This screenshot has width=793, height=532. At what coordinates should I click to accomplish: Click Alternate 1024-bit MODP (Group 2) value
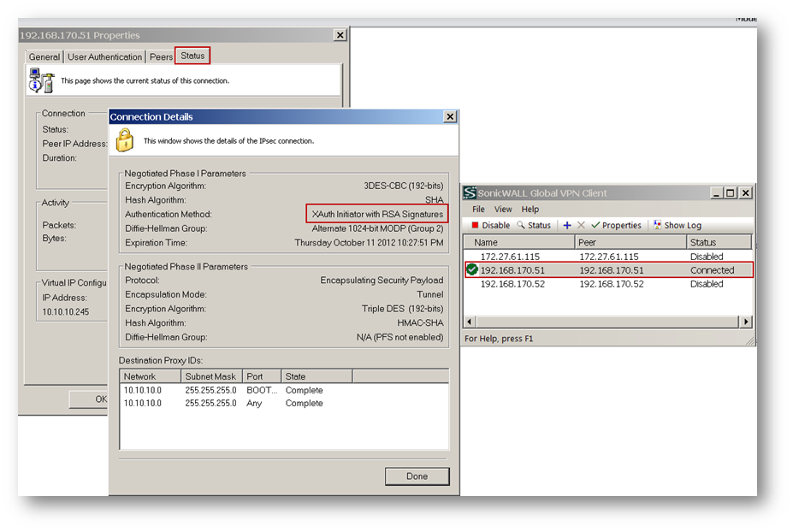[377, 228]
